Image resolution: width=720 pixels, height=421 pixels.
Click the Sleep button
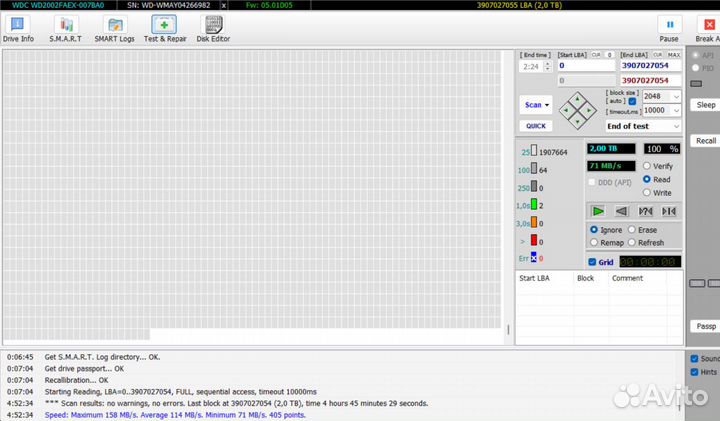click(x=706, y=105)
